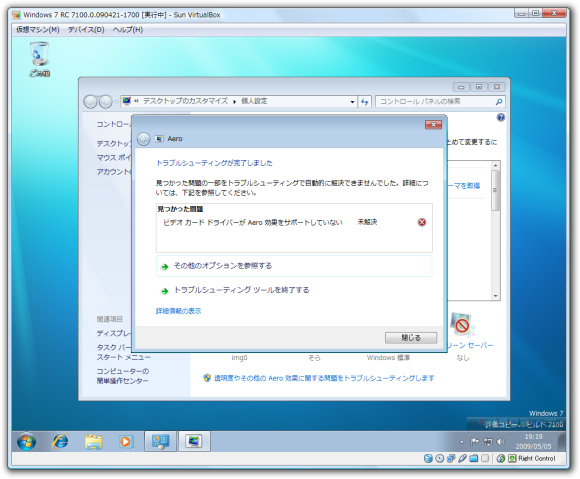Open the screen saver icon

click(x=461, y=324)
